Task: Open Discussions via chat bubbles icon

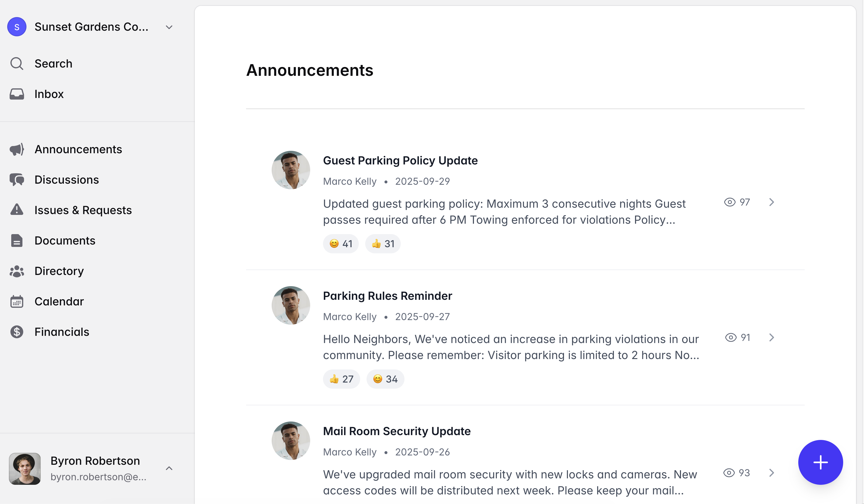Action: (17, 180)
